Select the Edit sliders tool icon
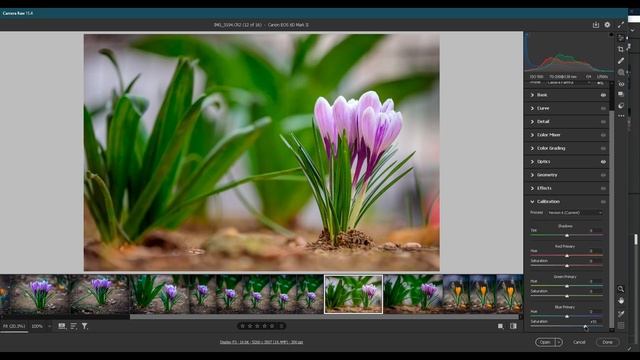Image resolution: width=640 pixels, height=360 pixels. (x=621, y=38)
